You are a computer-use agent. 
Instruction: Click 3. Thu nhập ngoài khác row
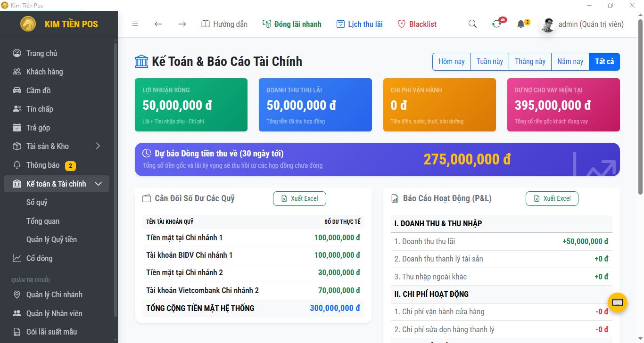tap(502, 277)
